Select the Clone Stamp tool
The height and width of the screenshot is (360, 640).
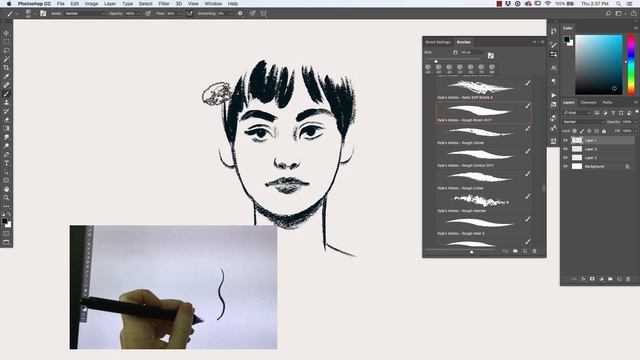6,102
